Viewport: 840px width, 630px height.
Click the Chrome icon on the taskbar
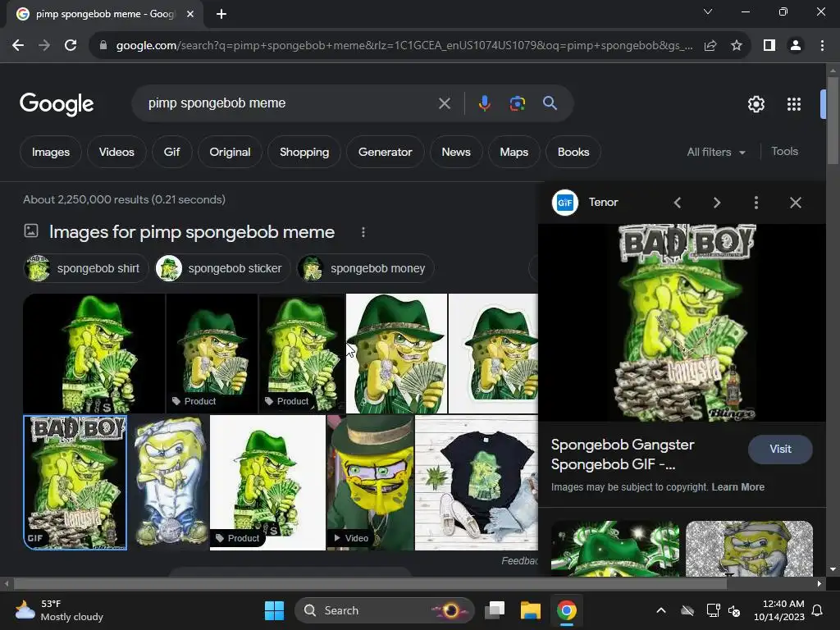[567, 610]
